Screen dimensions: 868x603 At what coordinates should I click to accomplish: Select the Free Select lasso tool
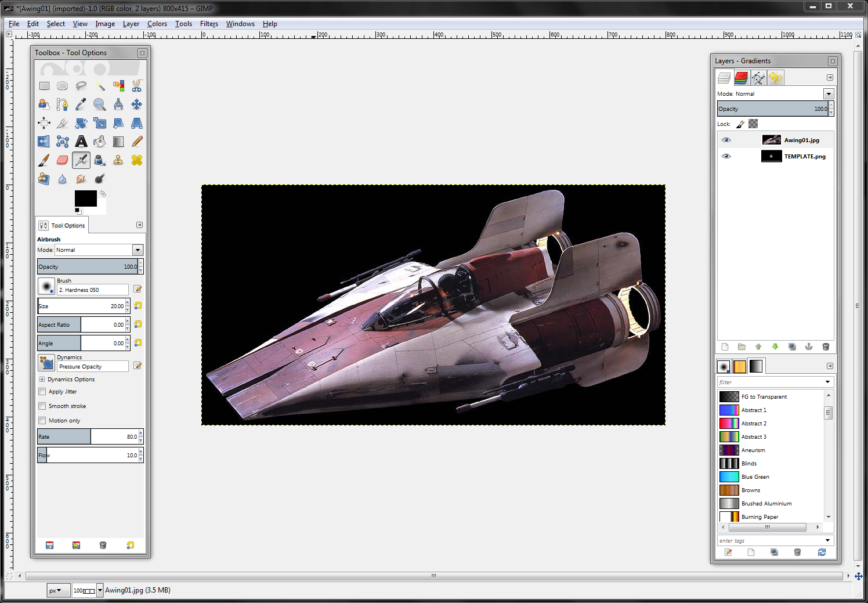(81, 86)
